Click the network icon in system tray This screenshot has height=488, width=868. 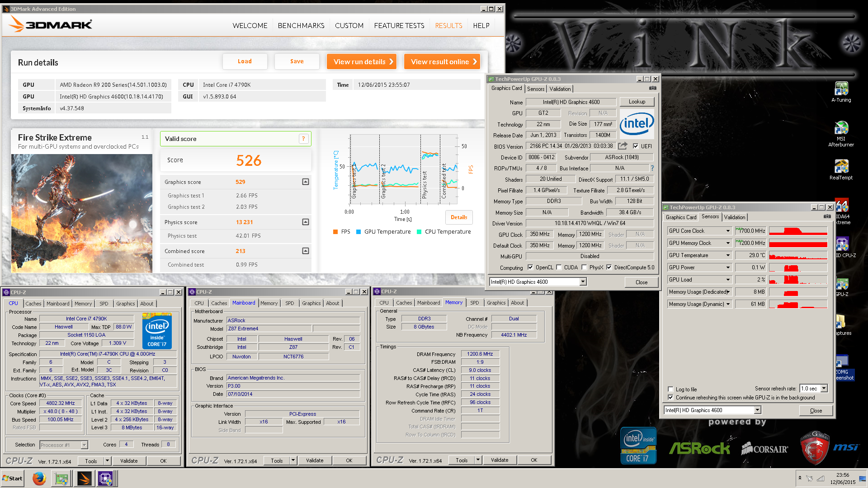[x=820, y=479]
